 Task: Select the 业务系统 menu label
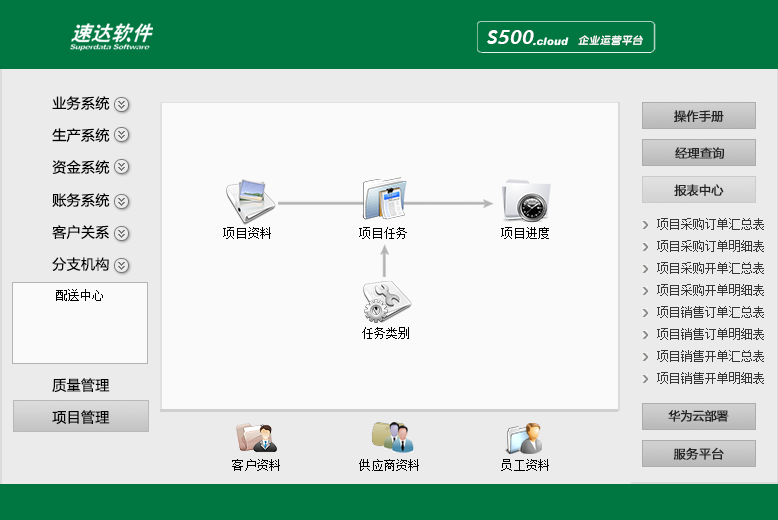click(x=80, y=103)
